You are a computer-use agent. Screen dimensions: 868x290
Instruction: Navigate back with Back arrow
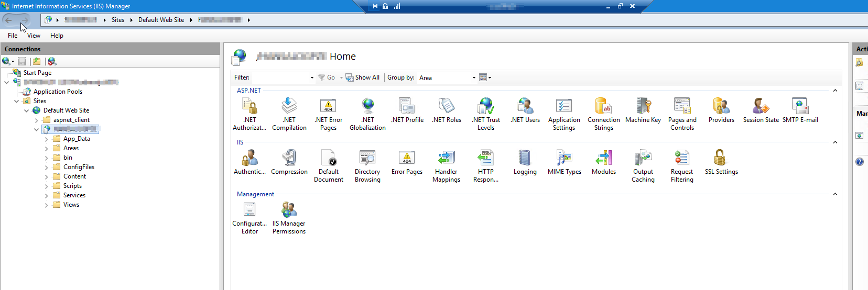[8, 20]
